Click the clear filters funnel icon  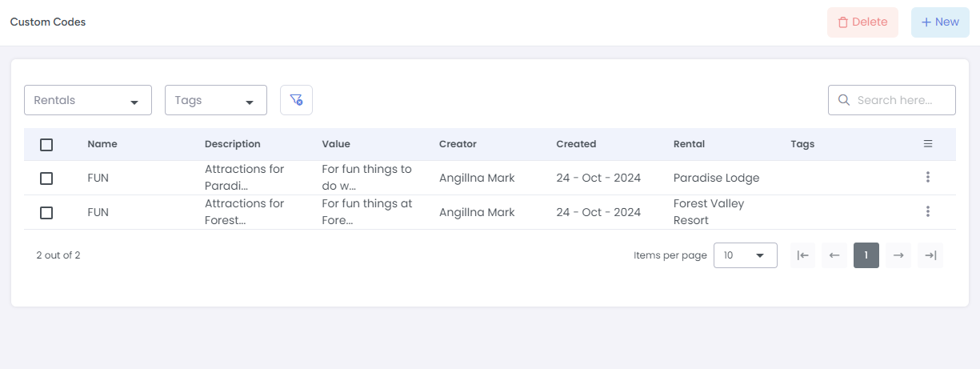click(x=296, y=100)
